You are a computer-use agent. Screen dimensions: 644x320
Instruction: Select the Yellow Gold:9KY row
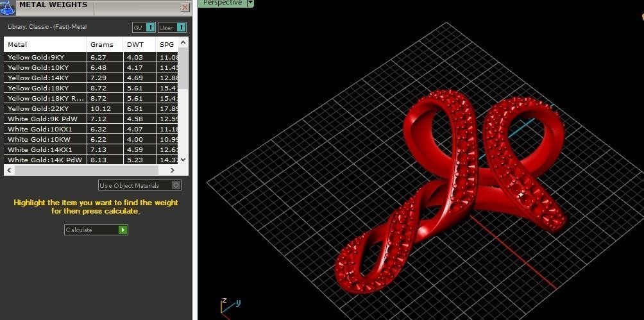91,57
